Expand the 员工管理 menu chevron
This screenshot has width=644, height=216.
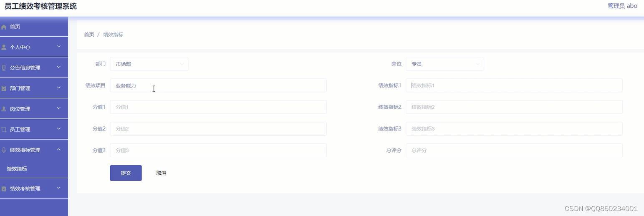[x=59, y=129]
